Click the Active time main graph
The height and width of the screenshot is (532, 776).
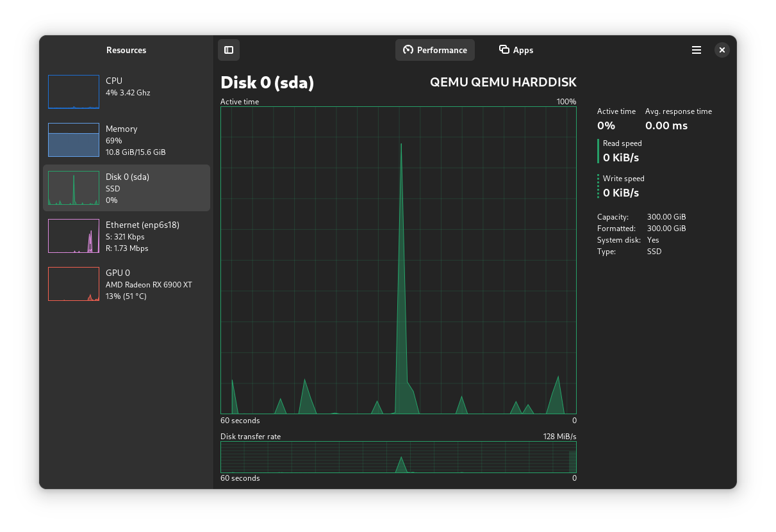click(x=398, y=260)
